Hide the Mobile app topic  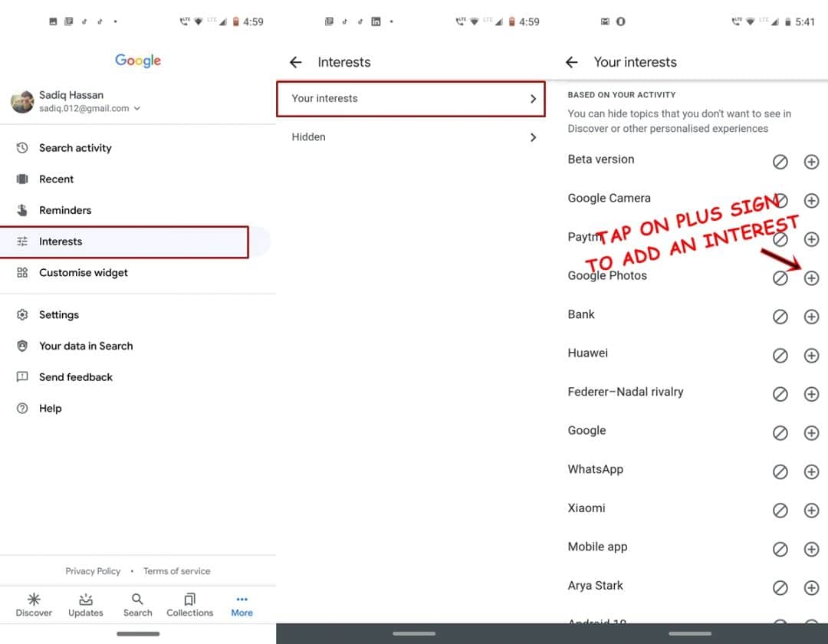coord(780,549)
